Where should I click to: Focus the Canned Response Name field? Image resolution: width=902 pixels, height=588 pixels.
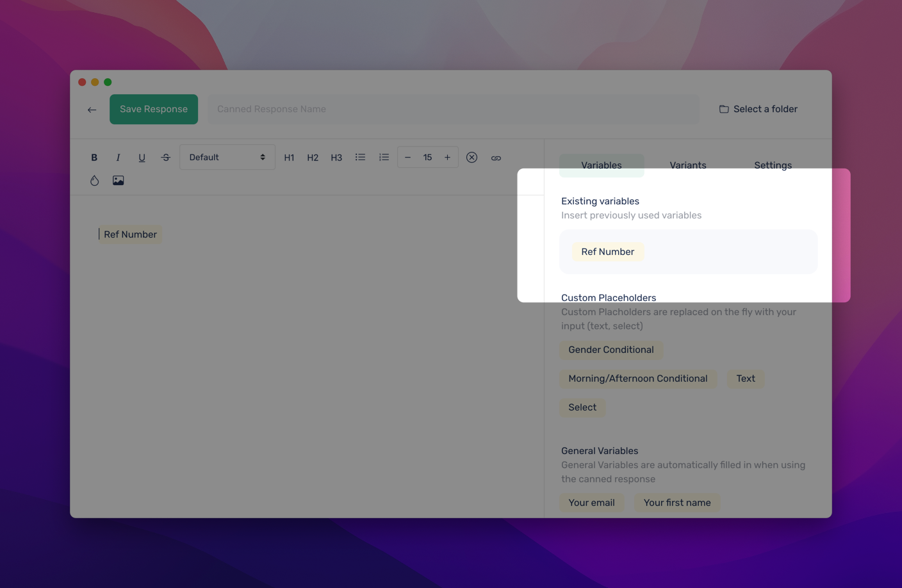pos(453,110)
